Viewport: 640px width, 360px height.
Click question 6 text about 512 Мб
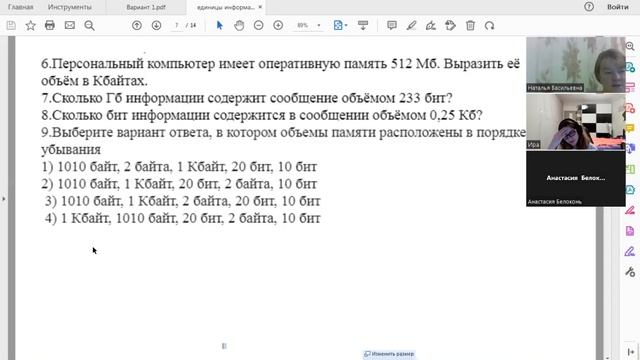pos(280,72)
